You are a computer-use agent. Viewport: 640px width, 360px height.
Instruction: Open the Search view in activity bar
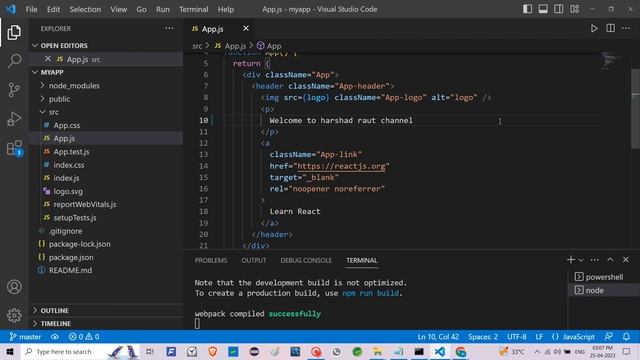pyautogui.click(x=14, y=61)
